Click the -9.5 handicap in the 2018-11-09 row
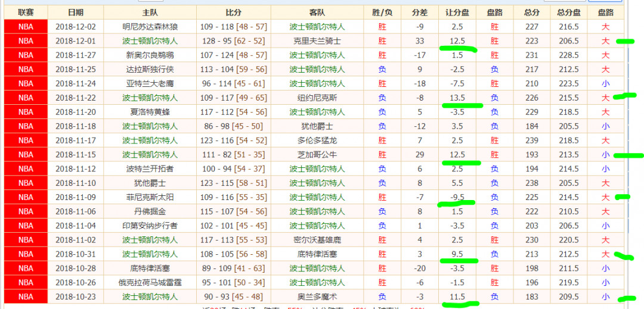The height and width of the screenshot is (309, 644). pyautogui.click(x=457, y=197)
